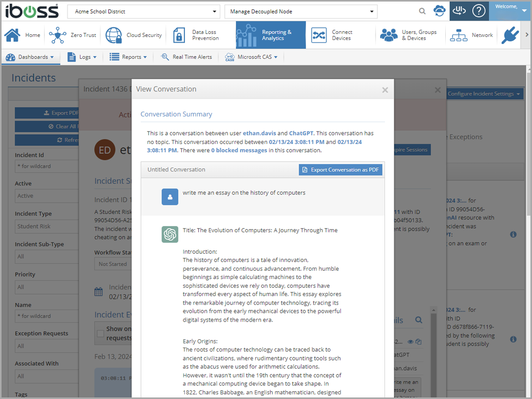Click the search icon in incident details
532x399 pixels.
click(x=419, y=320)
